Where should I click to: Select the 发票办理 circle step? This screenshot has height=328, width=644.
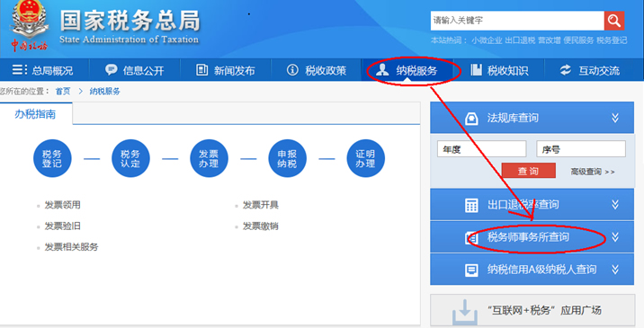tap(209, 158)
